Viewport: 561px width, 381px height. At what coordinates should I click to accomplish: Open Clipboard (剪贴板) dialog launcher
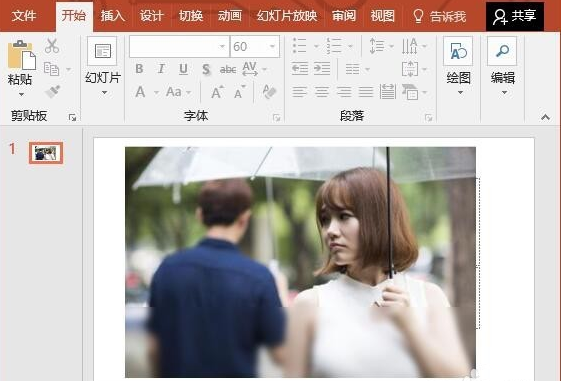click(x=72, y=117)
